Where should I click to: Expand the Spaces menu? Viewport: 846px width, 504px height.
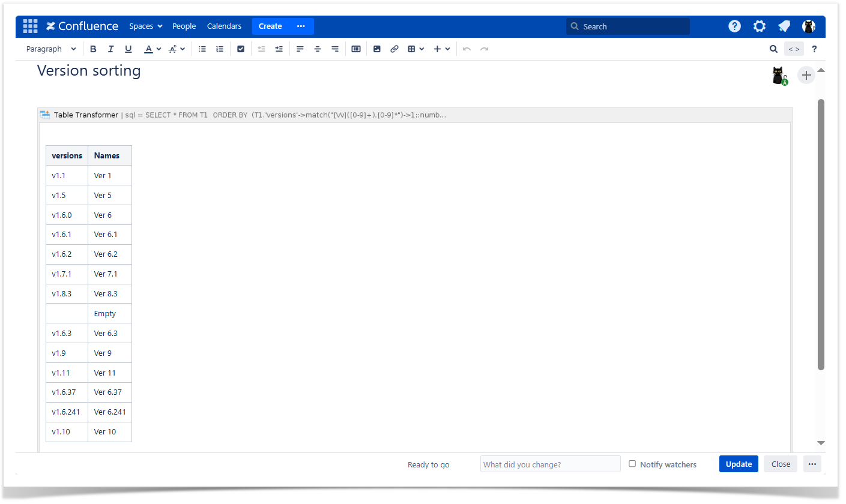click(x=146, y=26)
